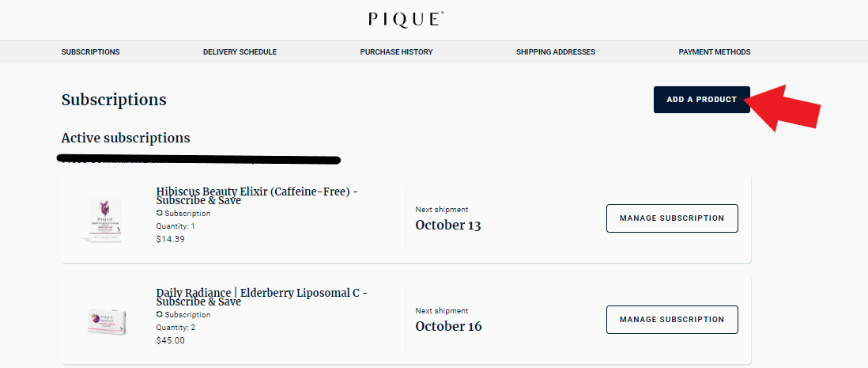Open the Purchase History tab
This screenshot has height=368, width=868.
[x=396, y=52]
